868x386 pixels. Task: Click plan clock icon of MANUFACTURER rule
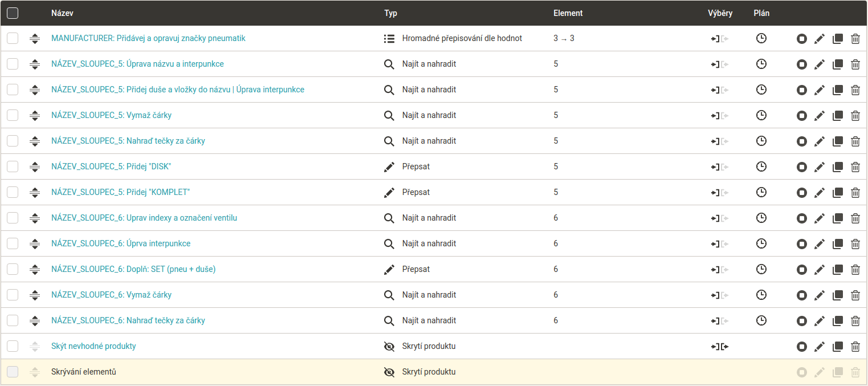(761, 38)
